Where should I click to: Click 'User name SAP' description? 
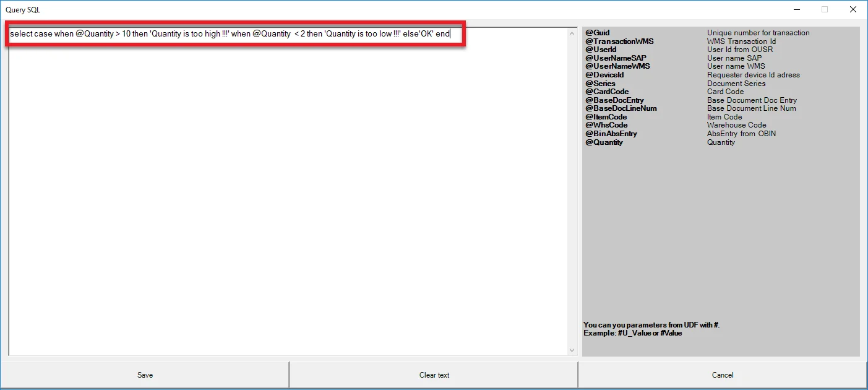pyautogui.click(x=734, y=58)
